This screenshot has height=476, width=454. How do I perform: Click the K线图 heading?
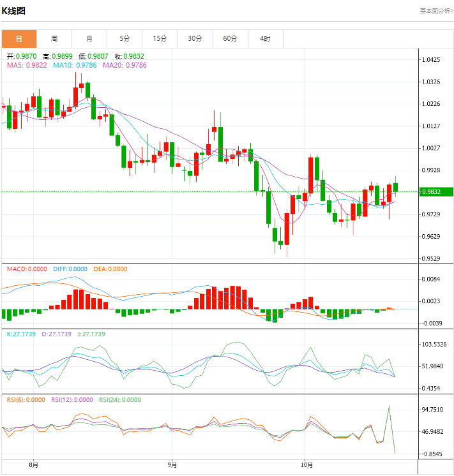[13, 11]
